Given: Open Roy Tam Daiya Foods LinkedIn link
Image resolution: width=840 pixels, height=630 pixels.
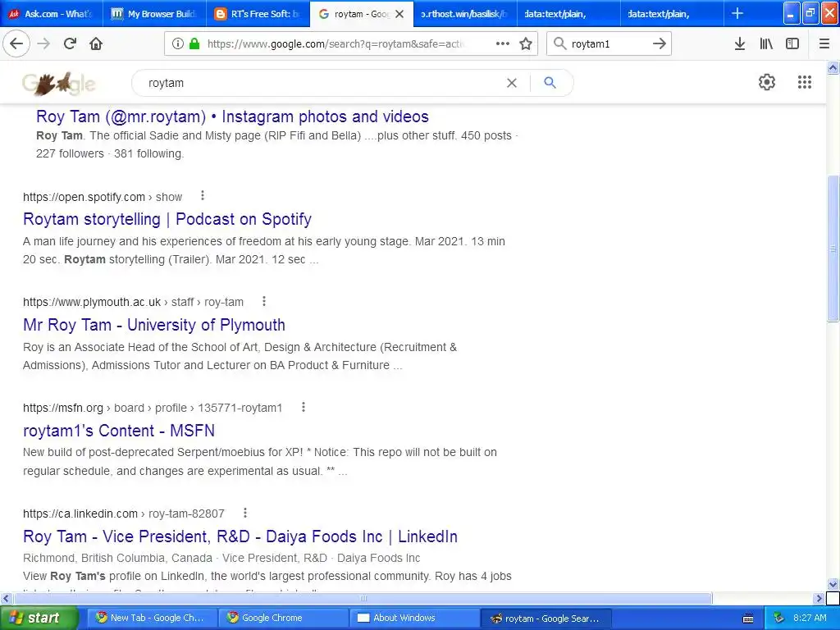Looking at the screenshot, I should tap(240, 536).
